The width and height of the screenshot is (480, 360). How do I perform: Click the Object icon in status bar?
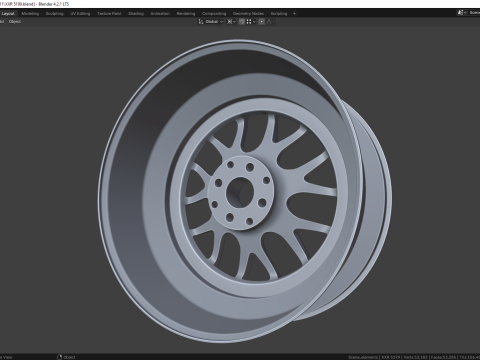[x=60, y=357]
